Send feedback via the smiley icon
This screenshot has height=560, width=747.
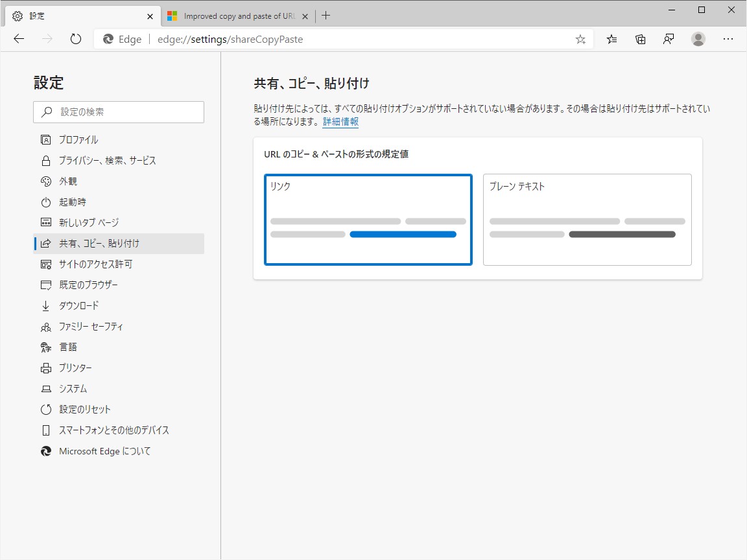[x=669, y=39]
